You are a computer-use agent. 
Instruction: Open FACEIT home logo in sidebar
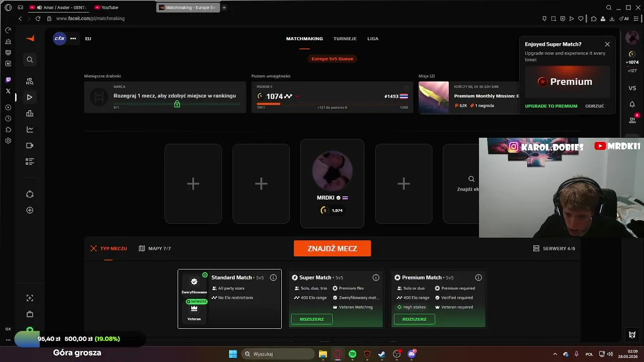[x=30, y=38]
